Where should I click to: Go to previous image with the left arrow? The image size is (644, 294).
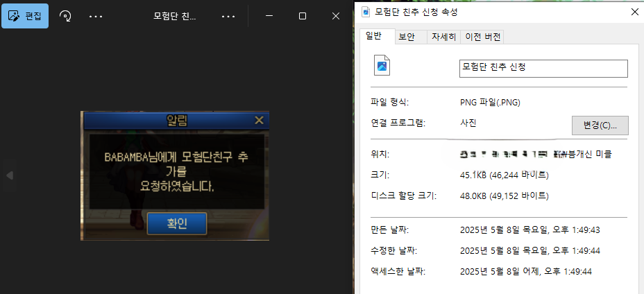coord(9,175)
